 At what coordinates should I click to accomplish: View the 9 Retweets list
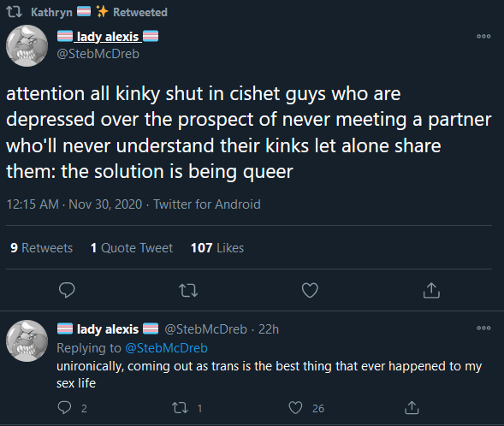coord(41,248)
